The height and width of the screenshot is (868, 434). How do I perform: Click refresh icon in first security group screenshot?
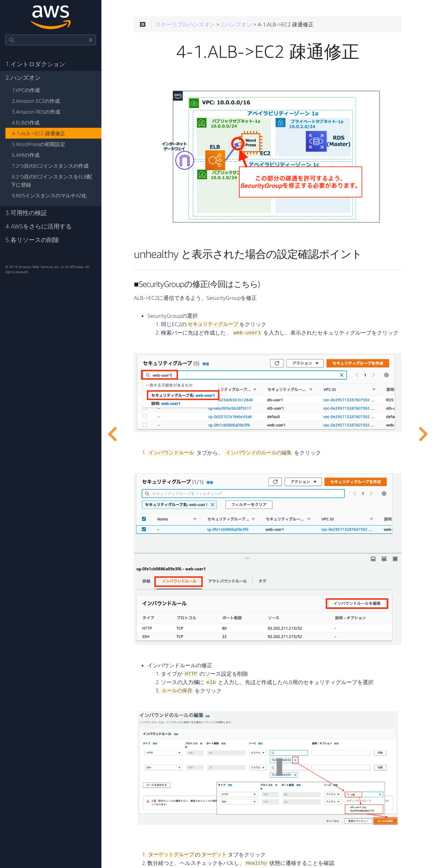pos(277,363)
